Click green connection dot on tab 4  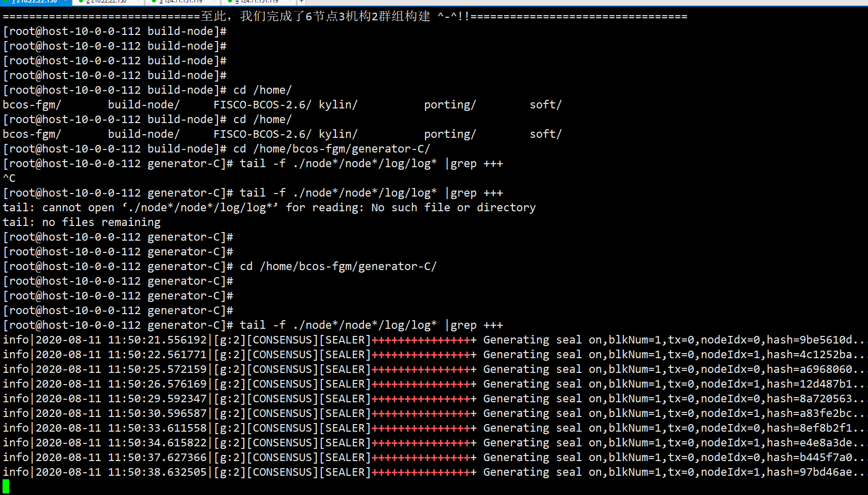pos(230,2)
